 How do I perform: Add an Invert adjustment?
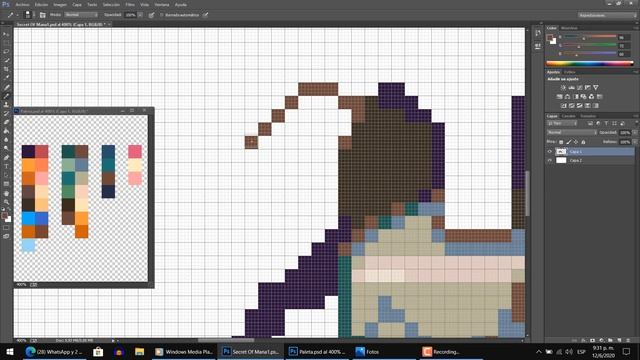563,106
